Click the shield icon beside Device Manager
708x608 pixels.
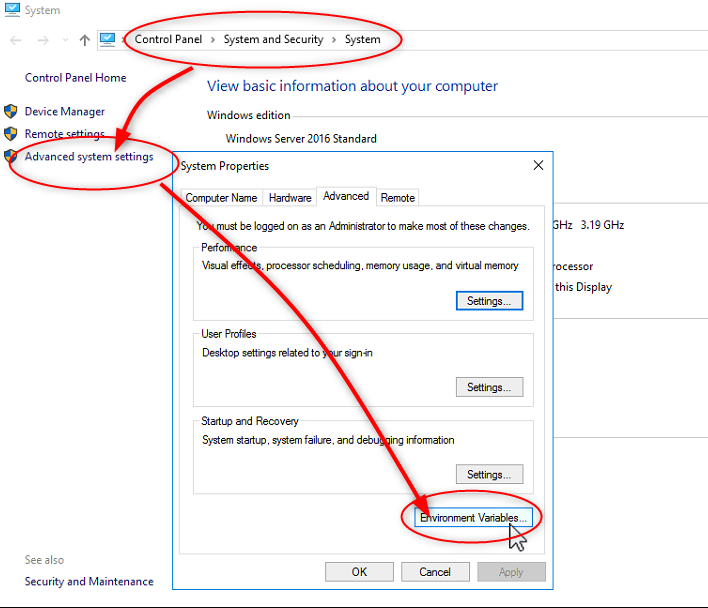point(11,111)
